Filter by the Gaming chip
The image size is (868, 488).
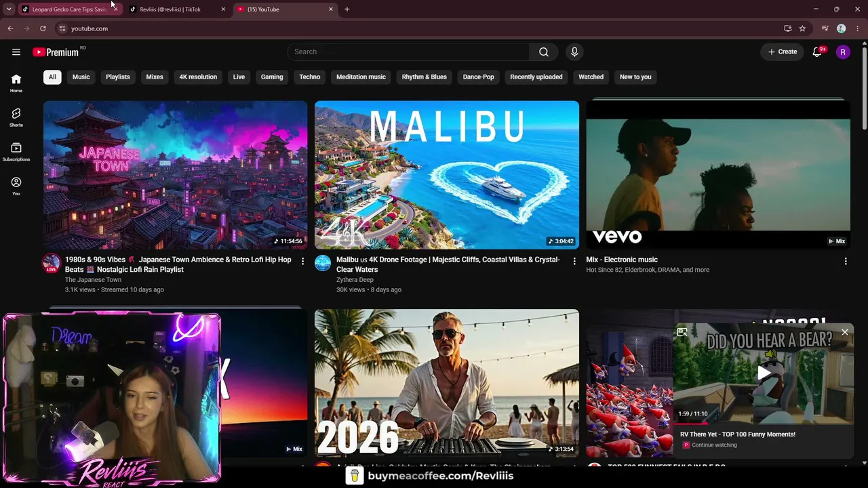tap(272, 77)
